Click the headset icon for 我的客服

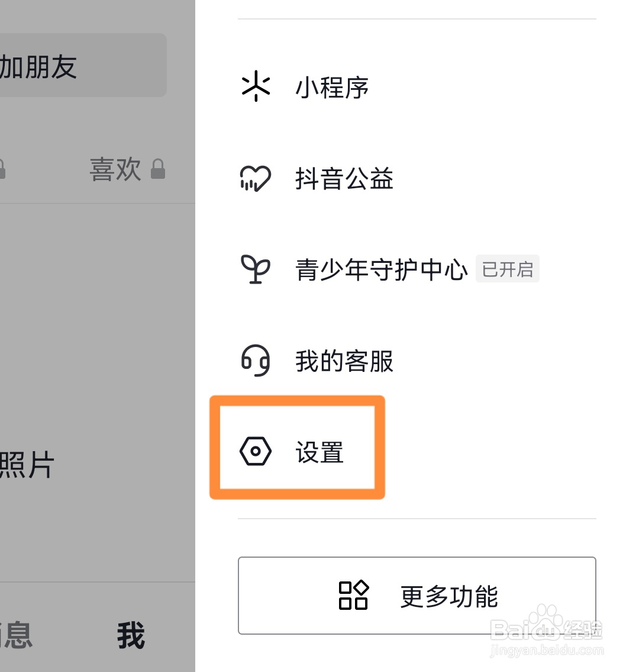(256, 361)
